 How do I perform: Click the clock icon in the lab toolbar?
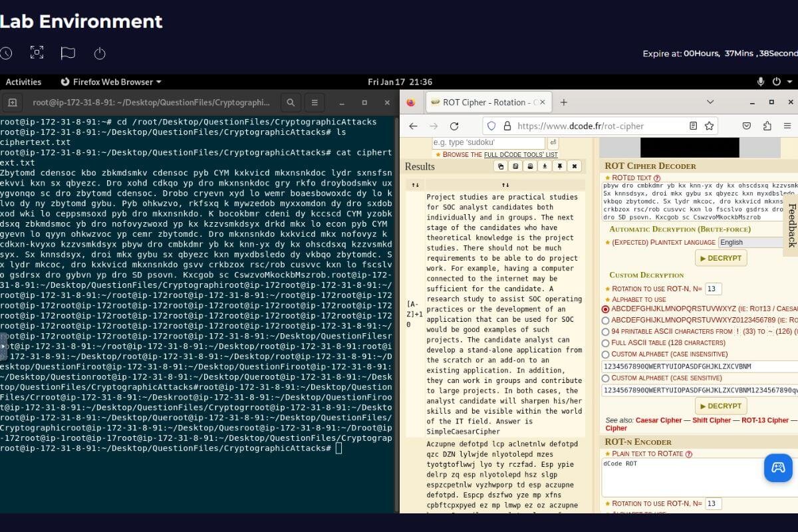[5, 53]
